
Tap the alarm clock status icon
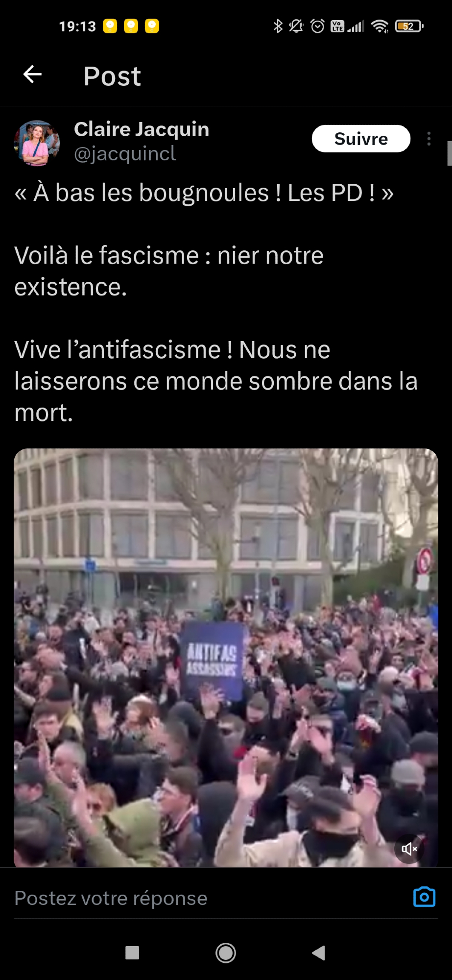click(x=317, y=26)
